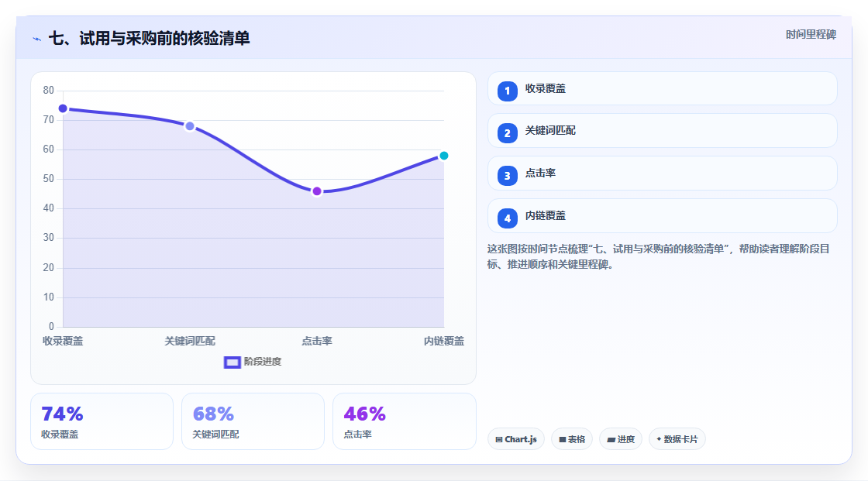Viewport: 868px width, 481px height.
Task: Click the number 2 badge for 关键词匹配
Action: click(x=507, y=133)
